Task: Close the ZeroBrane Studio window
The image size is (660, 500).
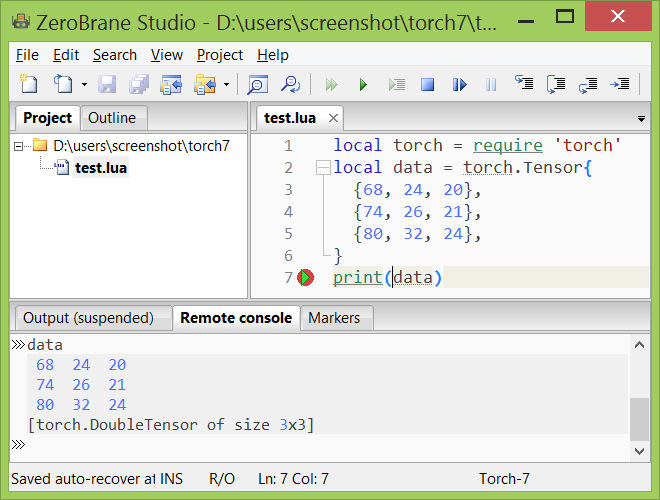Action: (x=618, y=16)
